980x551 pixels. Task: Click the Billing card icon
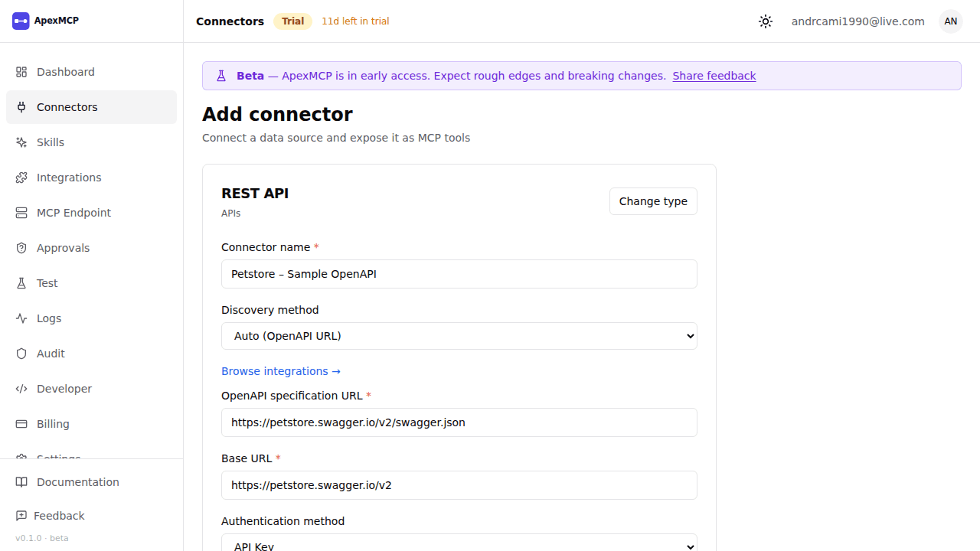(x=21, y=424)
